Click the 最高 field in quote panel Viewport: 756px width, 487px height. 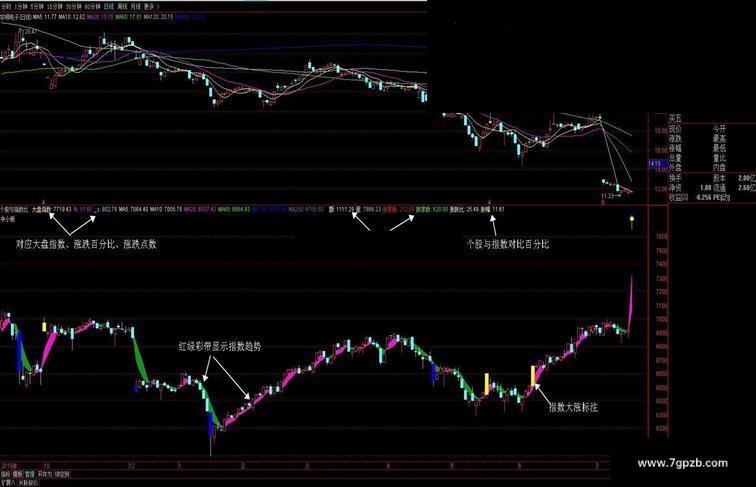(719, 139)
